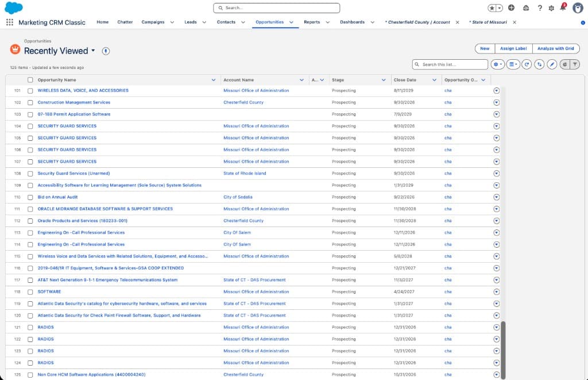Check the SOFTWARE opportunity row
Screen dimensions: 588x380
pyautogui.click(x=30, y=292)
